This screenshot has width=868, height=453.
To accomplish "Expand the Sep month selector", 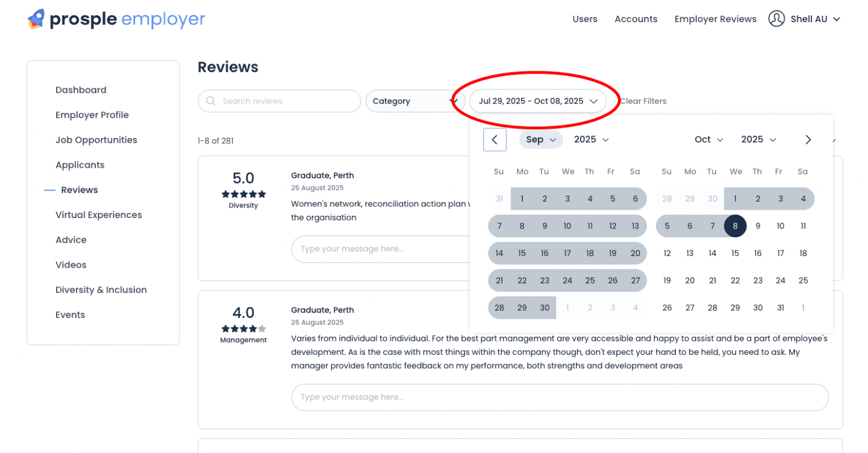I will click(541, 140).
